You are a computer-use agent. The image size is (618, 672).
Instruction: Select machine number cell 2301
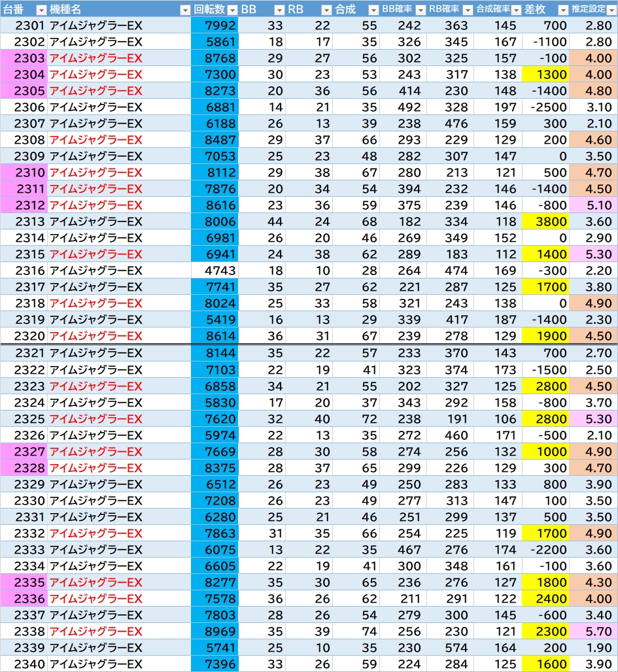click(x=24, y=25)
